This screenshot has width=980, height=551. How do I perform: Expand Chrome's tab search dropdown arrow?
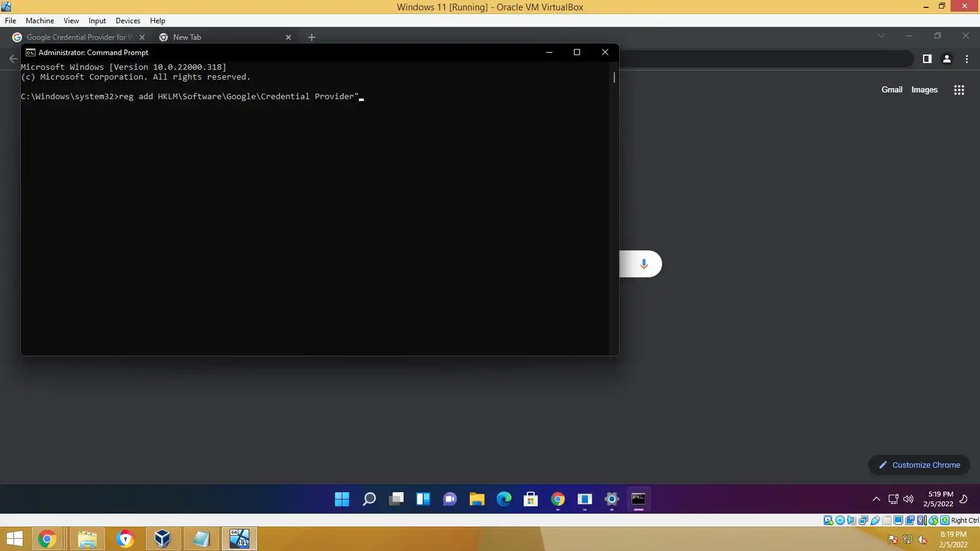(x=881, y=36)
